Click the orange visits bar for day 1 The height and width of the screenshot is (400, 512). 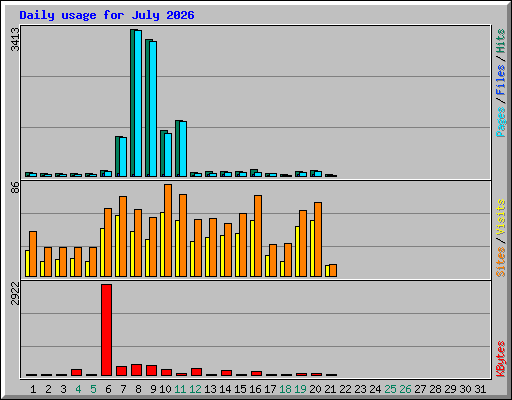pyautogui.click(x=33, y=254)
